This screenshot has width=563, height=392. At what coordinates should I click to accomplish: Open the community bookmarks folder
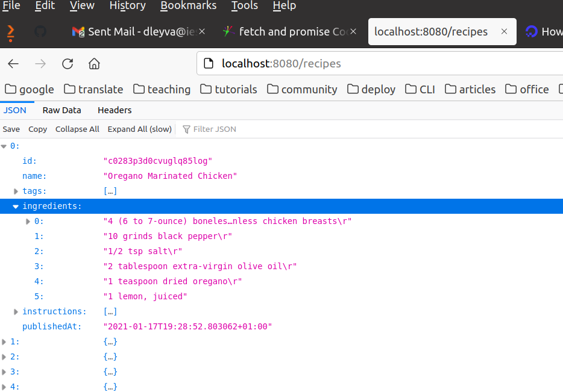[302, 89]
